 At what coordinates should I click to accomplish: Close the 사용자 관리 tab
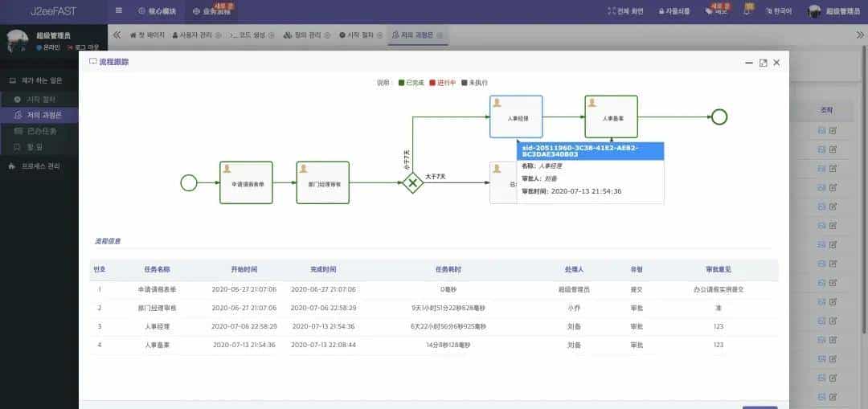[218, 35]
